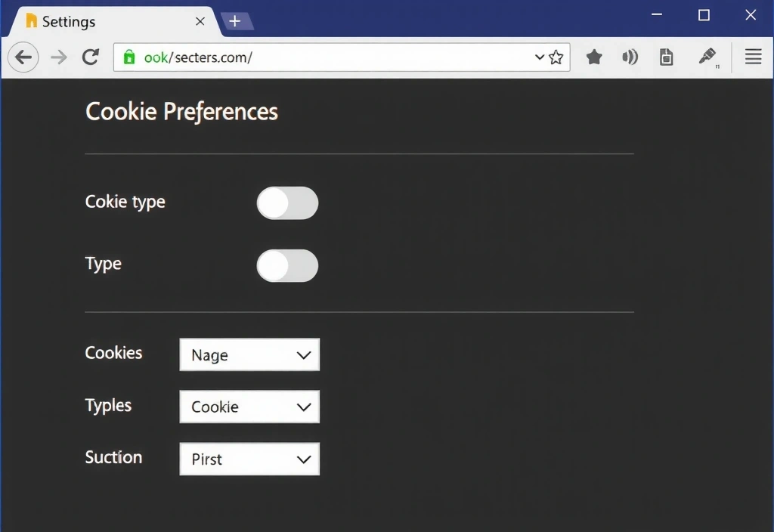
Task: Open a new browser tab
Action: click(237, 21)
